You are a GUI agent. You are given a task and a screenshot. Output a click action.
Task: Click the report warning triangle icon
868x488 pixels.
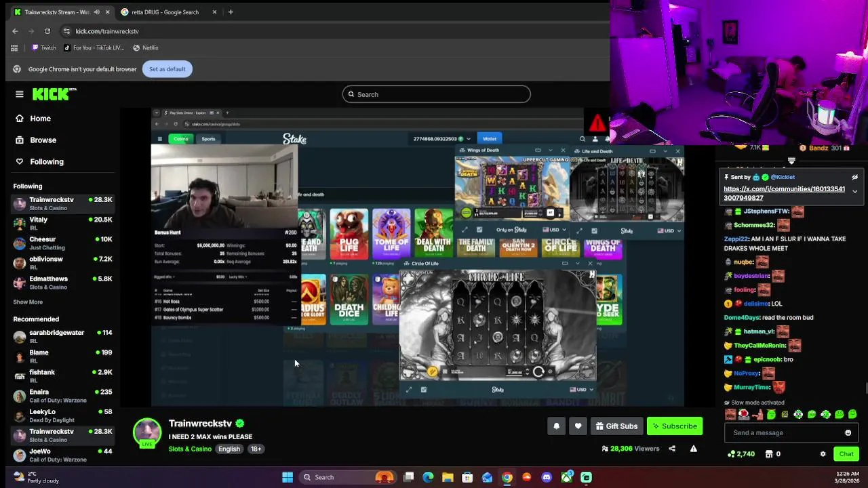pos(693,449)
